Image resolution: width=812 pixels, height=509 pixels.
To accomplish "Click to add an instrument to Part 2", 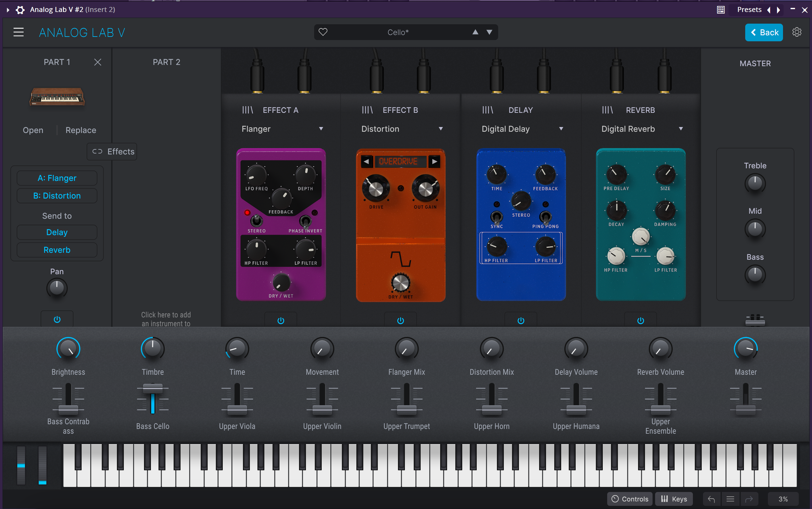I will tap(166, 319).
